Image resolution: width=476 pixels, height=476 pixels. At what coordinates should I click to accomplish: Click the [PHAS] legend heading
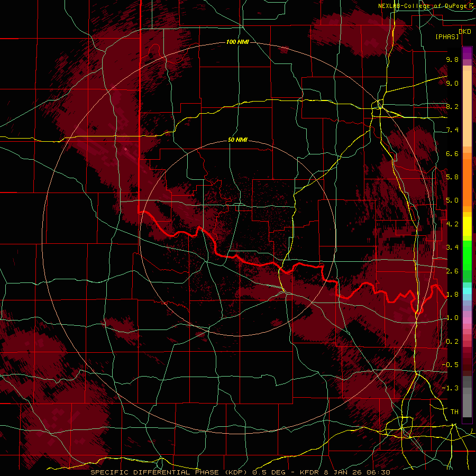pyautogui.click(x=447, y=36)
